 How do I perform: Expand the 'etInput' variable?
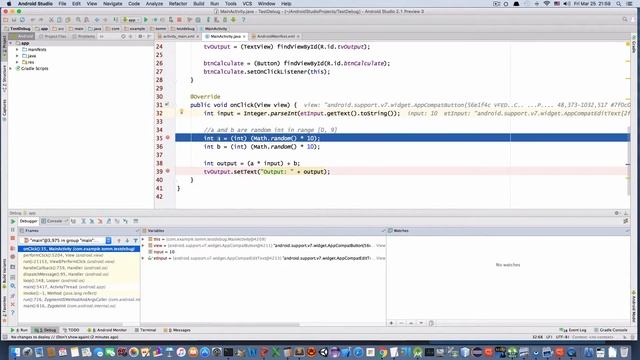point(143,258)
